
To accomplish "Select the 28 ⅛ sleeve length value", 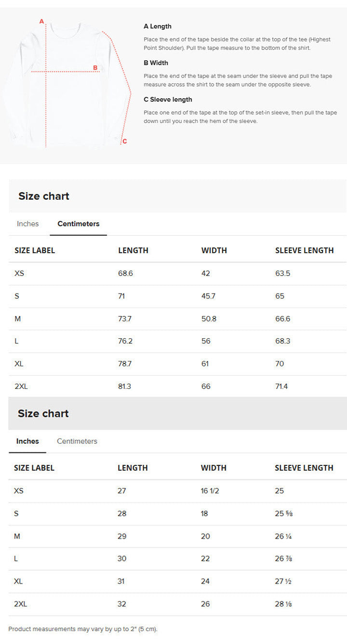I will coord(283,604).
